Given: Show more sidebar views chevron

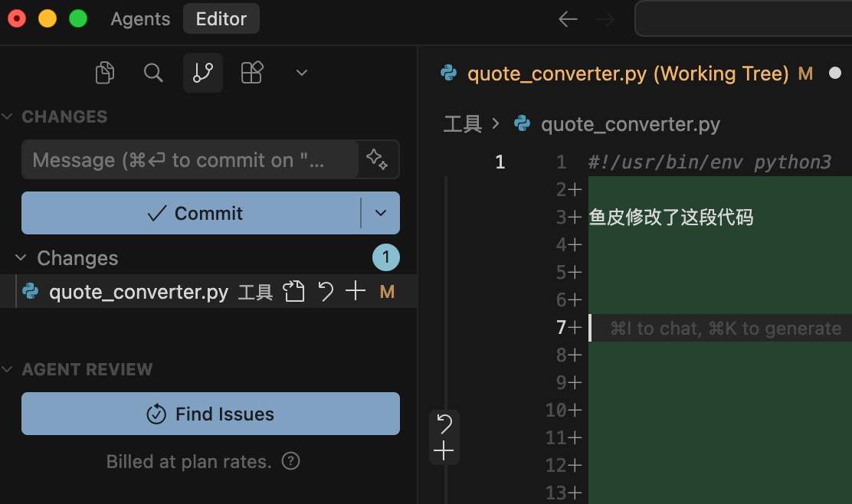Looking at the screenshot, I should click(x=302, y=73).
